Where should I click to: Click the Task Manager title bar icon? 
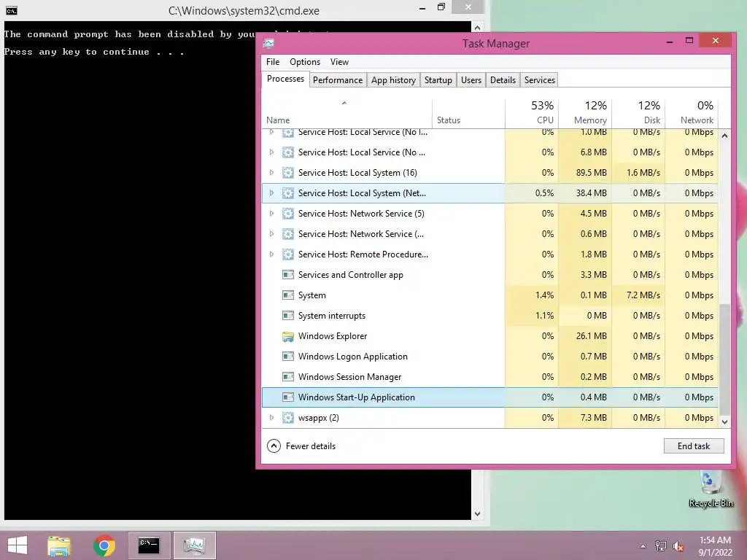tap(268, 44)
